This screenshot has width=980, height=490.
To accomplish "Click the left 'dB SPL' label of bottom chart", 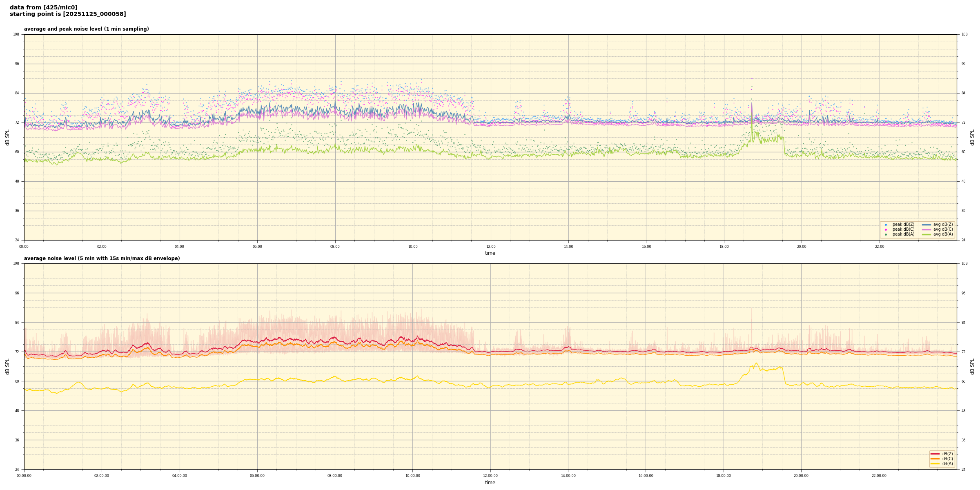I will coord(7,366).
